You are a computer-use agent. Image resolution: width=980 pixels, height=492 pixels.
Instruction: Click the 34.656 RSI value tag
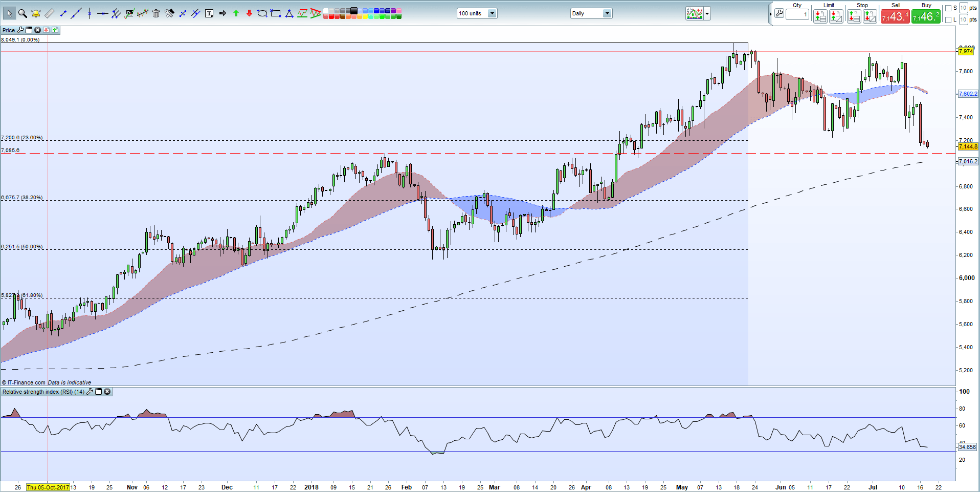click(967, 447)
